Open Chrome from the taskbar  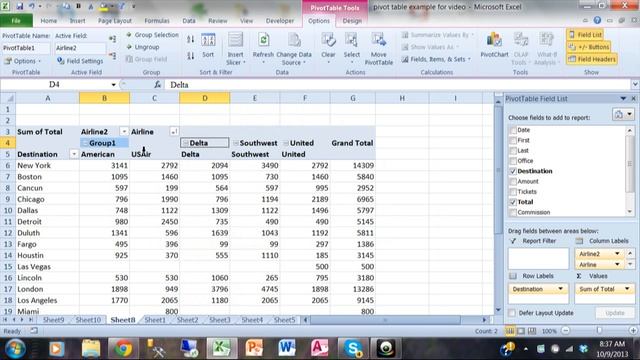(123, 349)
